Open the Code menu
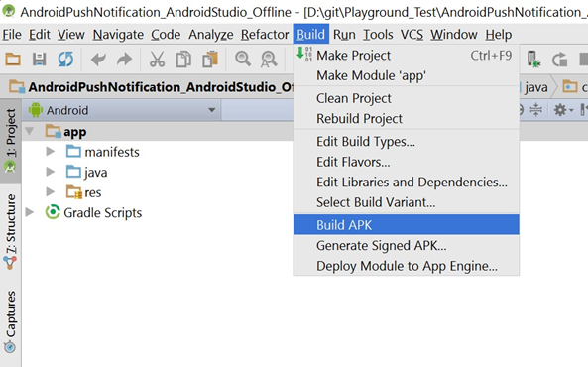The width and height of the screenshot is (588, 367). point(166,35)
